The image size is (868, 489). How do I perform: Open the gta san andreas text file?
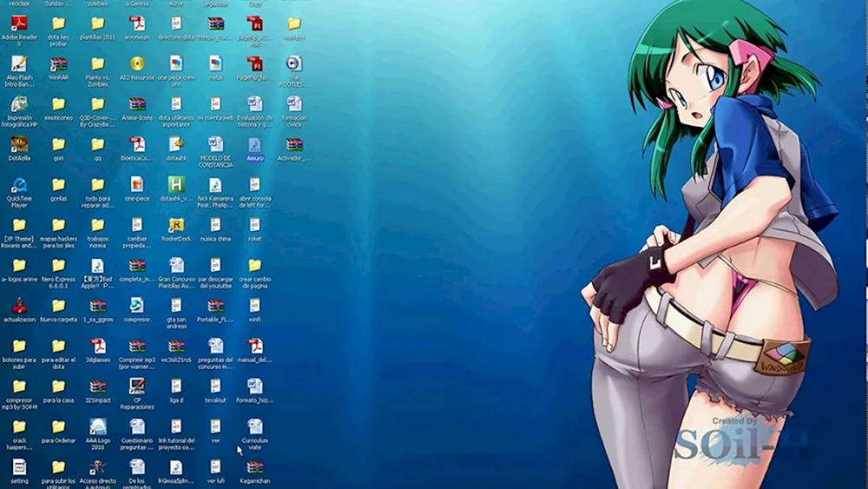pyautogui.click(x=176, y=307)
